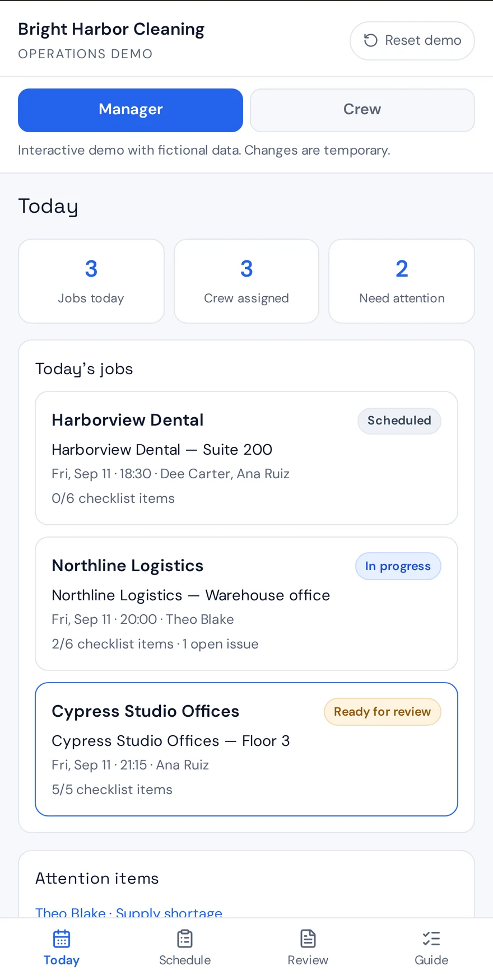Click the Today's jobs section heading
493x980 pixels.
pos(84,369)
